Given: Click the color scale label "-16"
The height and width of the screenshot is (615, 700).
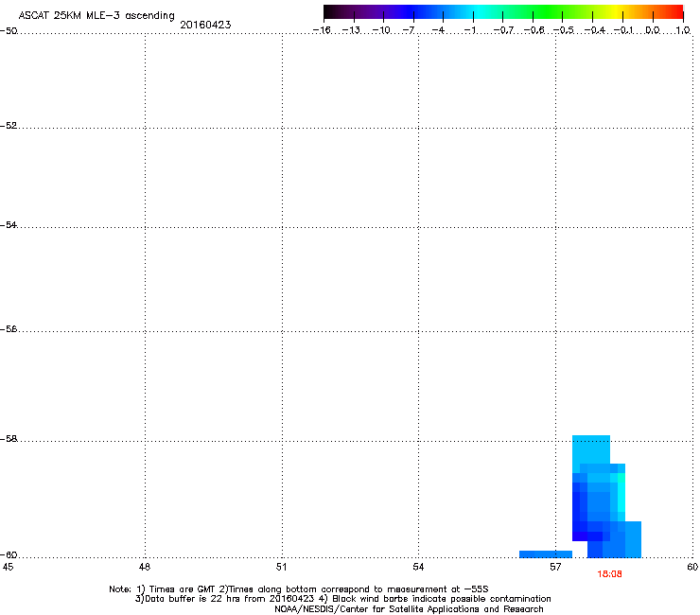Looking at the screenshot, I should point(322,30).
